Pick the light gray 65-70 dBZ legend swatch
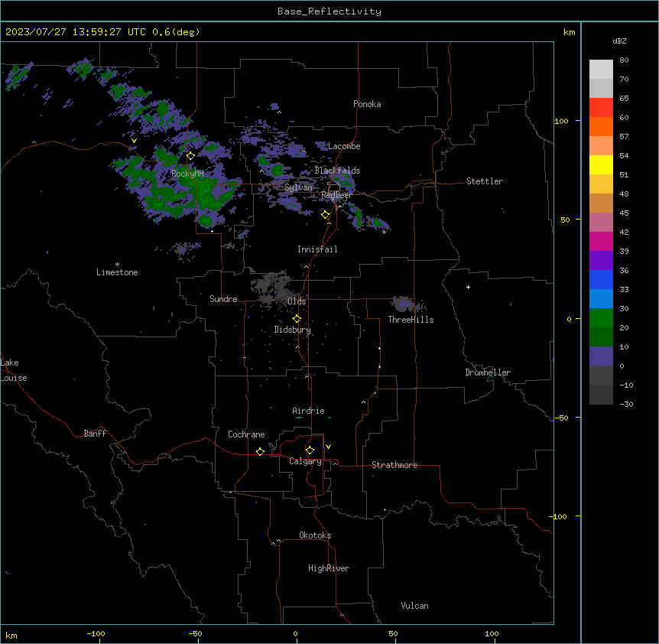659x644 pixels. click(x=601, y=88)
